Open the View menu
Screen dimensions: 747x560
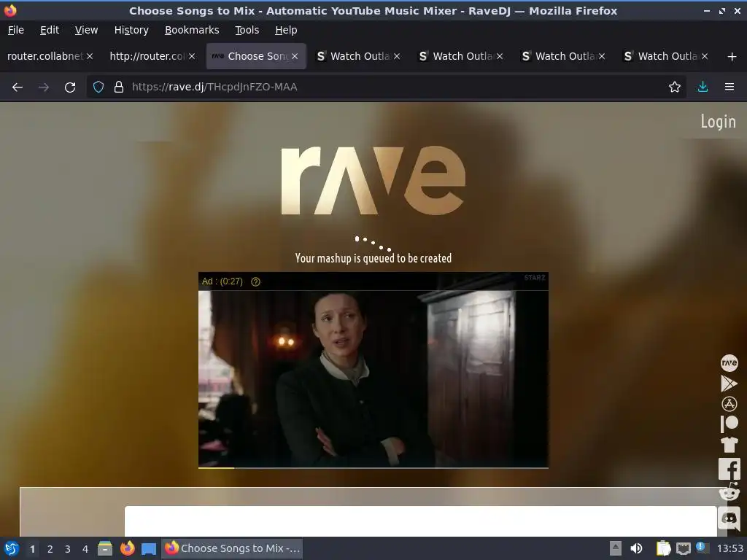(86, 30)
